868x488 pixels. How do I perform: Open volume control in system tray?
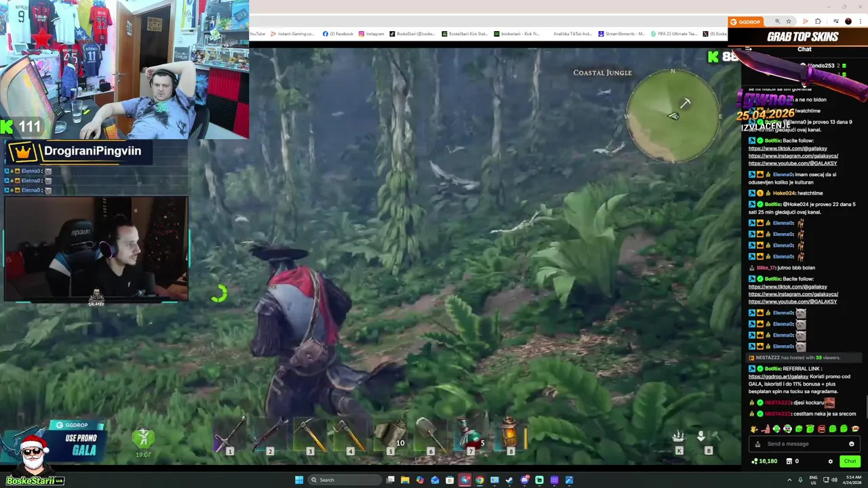tap(834, 480)
